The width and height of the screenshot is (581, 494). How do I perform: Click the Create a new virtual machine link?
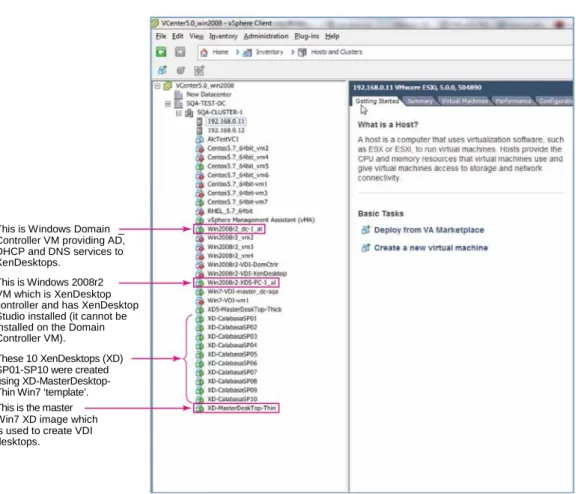[431, 248]
